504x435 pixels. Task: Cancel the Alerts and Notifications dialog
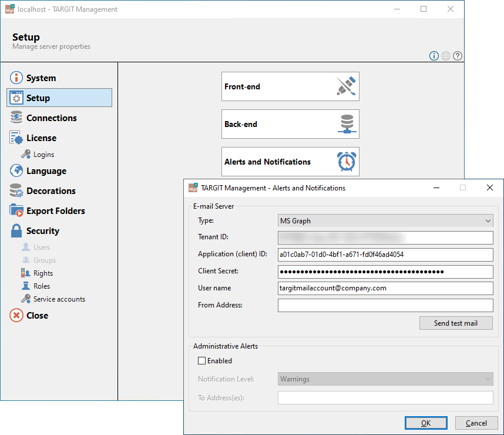click(476, 423)
